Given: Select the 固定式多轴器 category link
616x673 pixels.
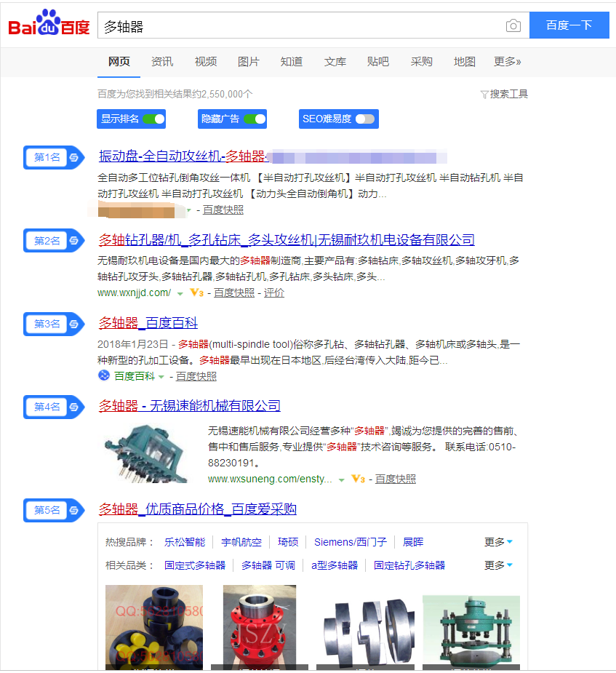Looking at the screenshot, I should pyautogui.click(x=195, y=565).
